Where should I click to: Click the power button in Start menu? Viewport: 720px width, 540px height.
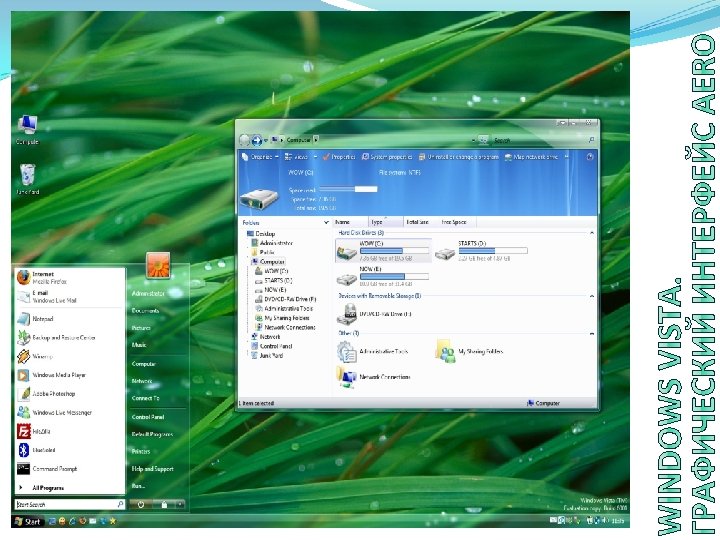coord(141,504)
